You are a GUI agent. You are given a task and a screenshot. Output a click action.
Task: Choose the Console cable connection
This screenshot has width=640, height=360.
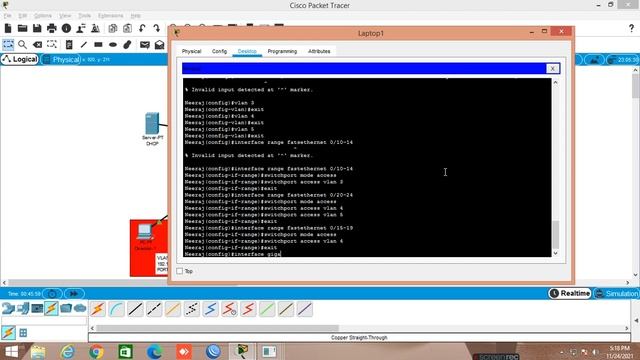click(117, 309)
